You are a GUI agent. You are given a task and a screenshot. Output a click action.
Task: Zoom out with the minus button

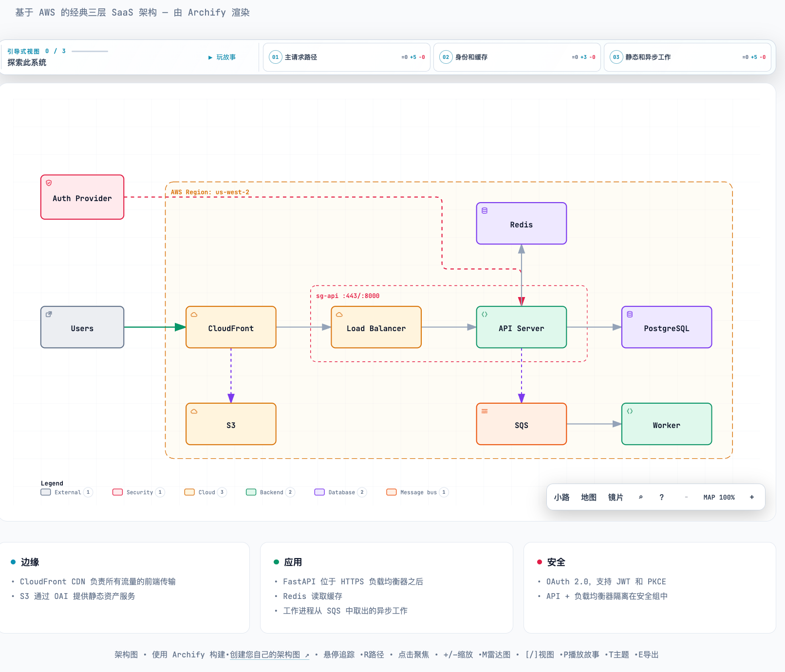pyautogui.click(x=686, y=497)
